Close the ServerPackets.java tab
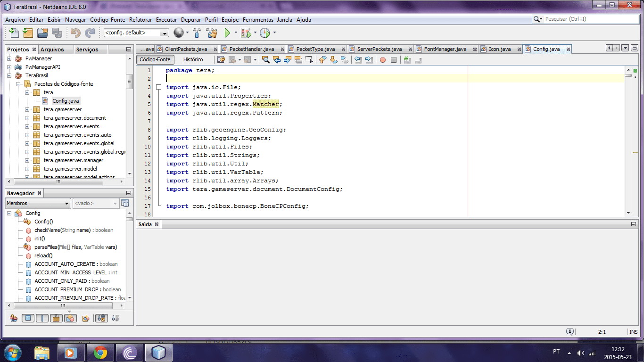 point(410,49)
